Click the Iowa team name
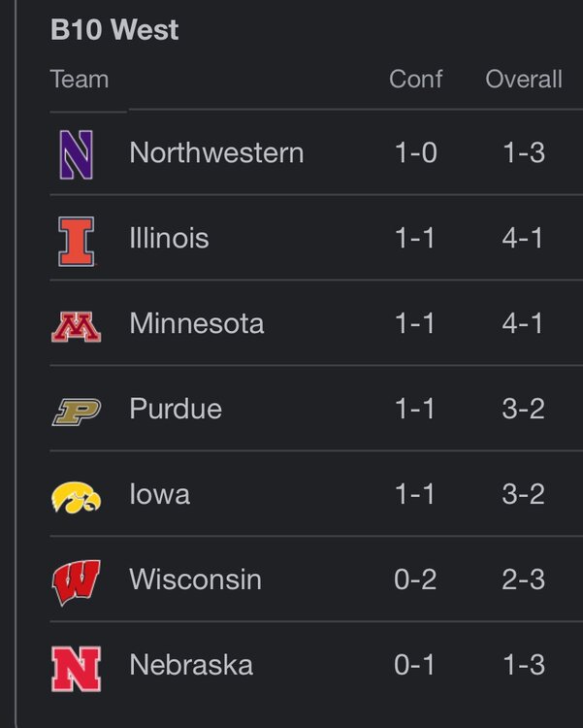 coord(159,495)
